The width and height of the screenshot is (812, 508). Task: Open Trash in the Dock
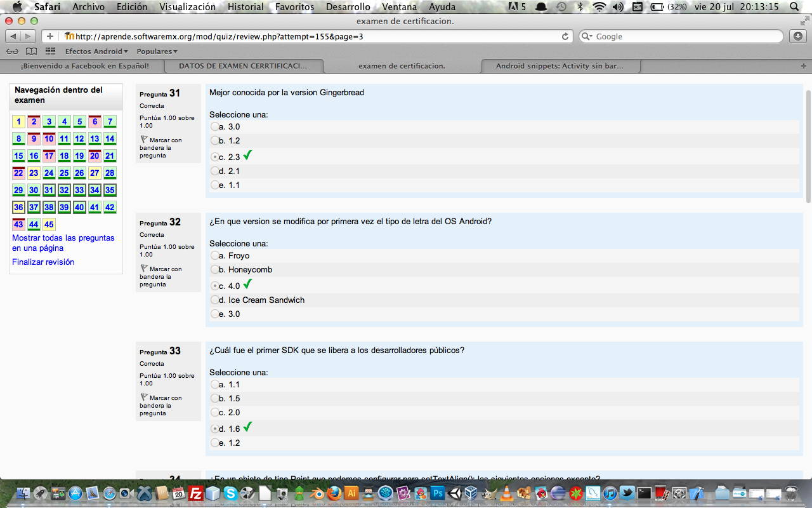tap(791, 493)
